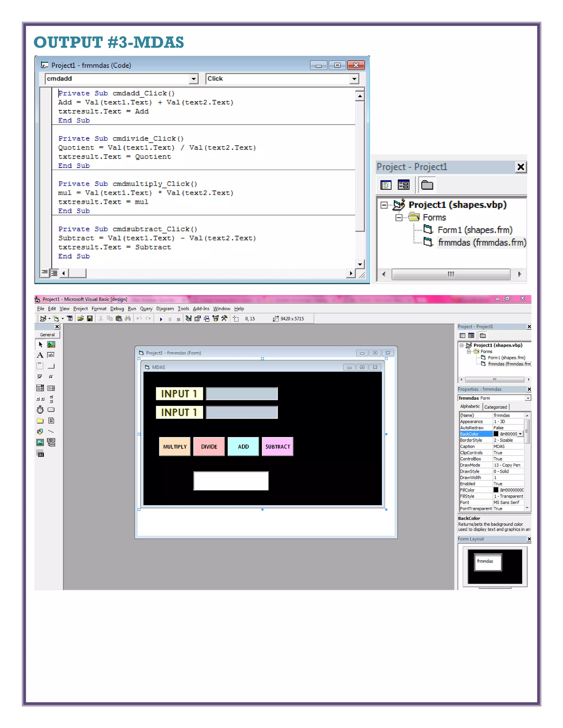
Task: Select the FileListBox document tool
Action: 51,421
